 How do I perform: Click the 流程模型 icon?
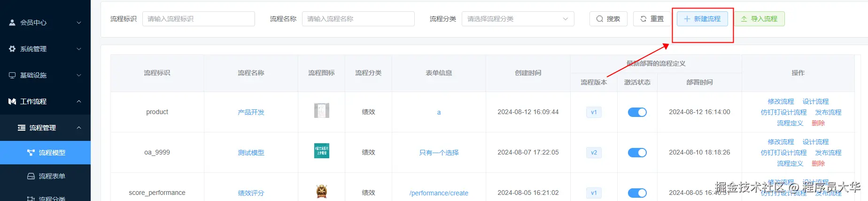tap(31, 153)
